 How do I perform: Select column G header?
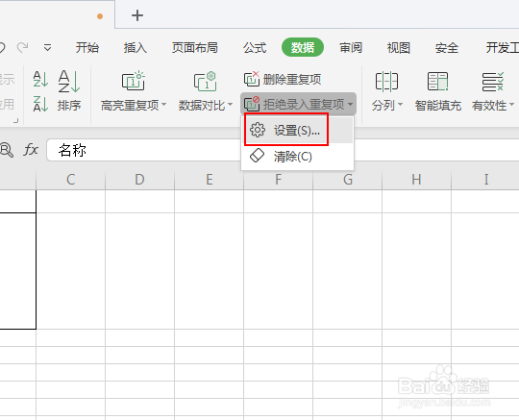347,180
